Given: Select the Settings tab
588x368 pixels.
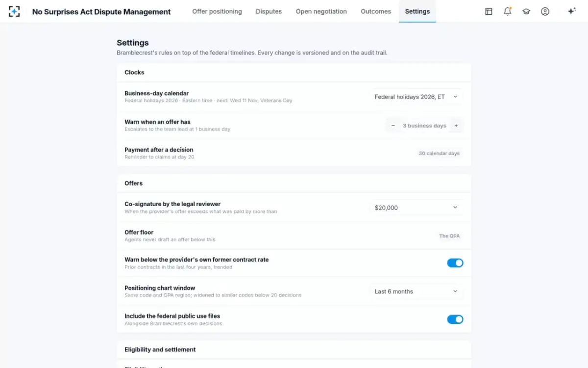Looking at the screenshot, I should pos(417,11).
